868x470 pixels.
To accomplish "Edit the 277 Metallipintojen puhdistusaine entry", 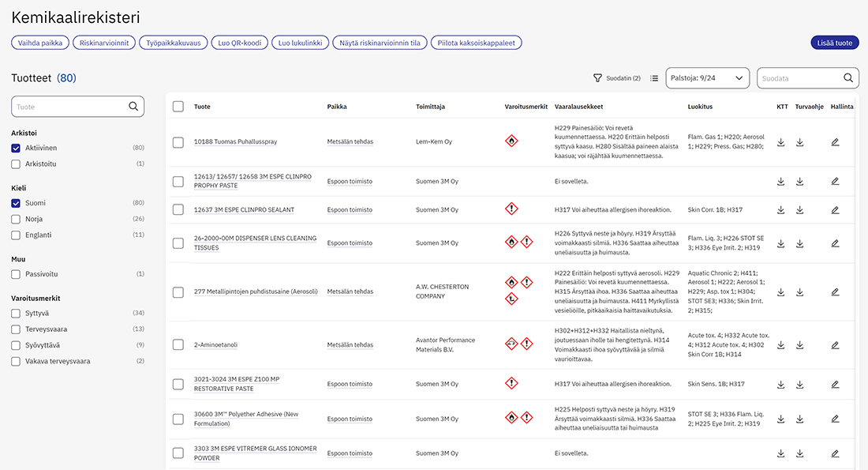I will point(836,292).
